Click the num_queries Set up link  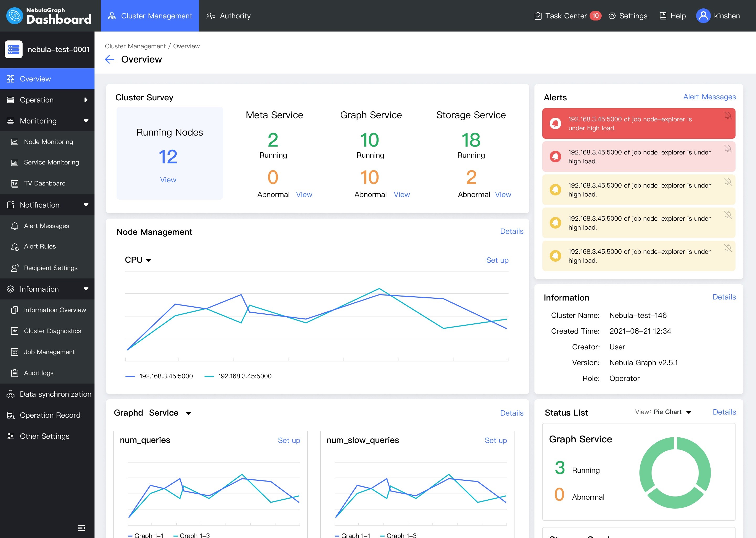[x=289, y=441]
